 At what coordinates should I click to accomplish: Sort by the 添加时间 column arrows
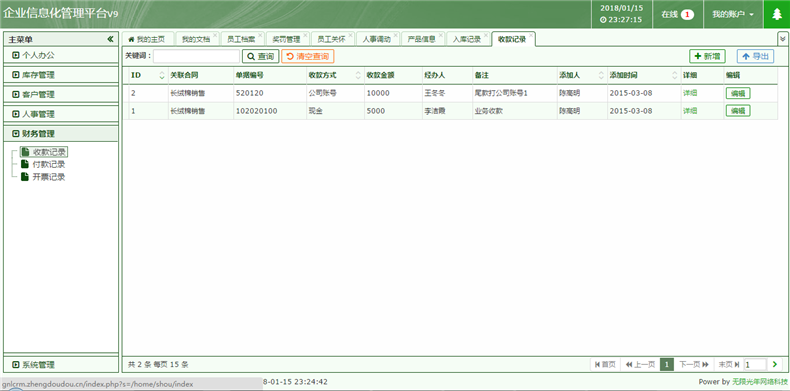click(x=675, y=75)
